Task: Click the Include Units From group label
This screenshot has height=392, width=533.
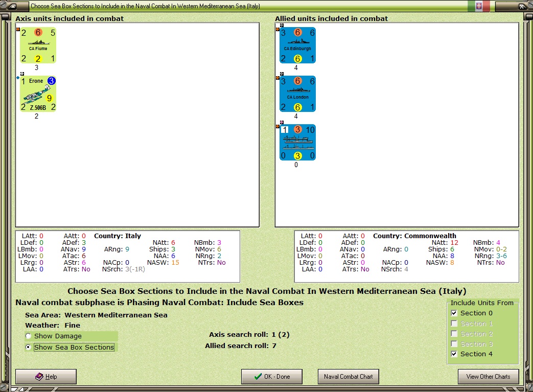Action: tap(482, 303)
